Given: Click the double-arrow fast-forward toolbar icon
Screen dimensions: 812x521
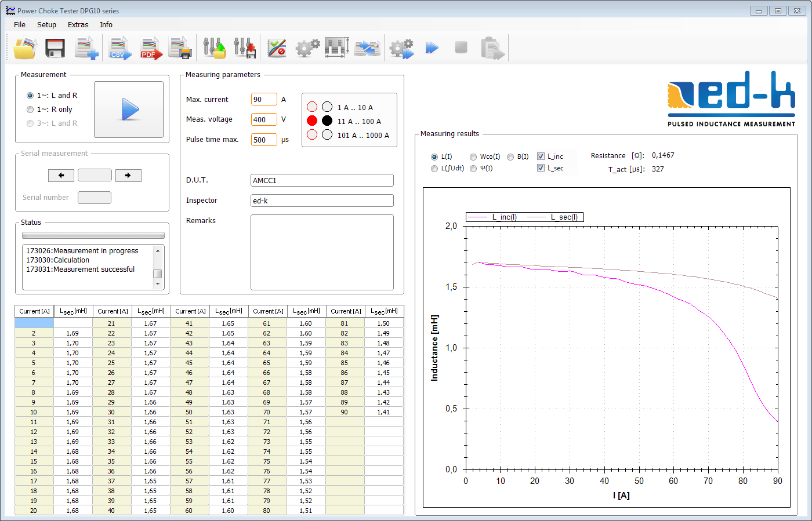Looking at the screenshot, I should (432, 48).
